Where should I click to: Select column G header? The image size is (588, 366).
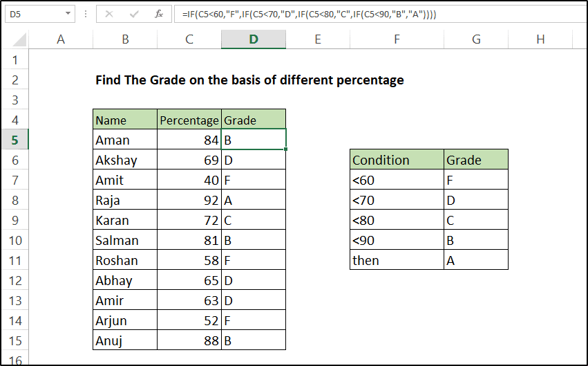point(476,39)
